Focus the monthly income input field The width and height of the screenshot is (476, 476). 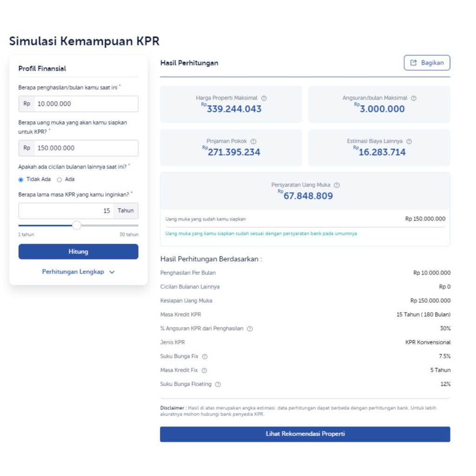pos(86,104)
